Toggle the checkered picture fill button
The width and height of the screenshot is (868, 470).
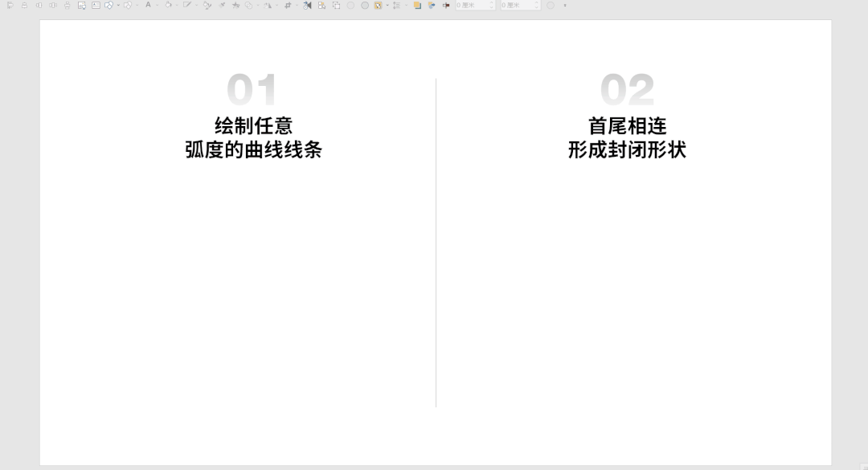point(378,5)
